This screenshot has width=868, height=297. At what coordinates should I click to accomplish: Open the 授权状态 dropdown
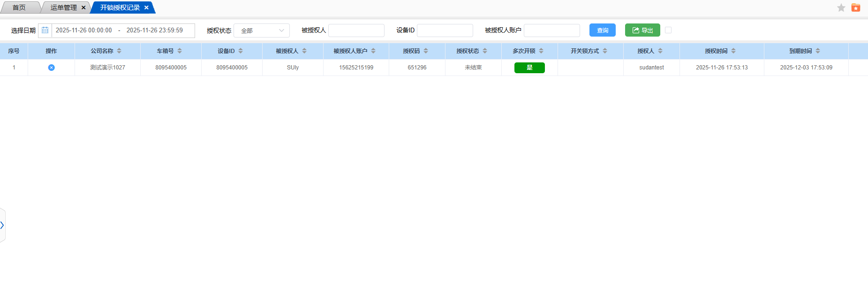click(261, 30)
